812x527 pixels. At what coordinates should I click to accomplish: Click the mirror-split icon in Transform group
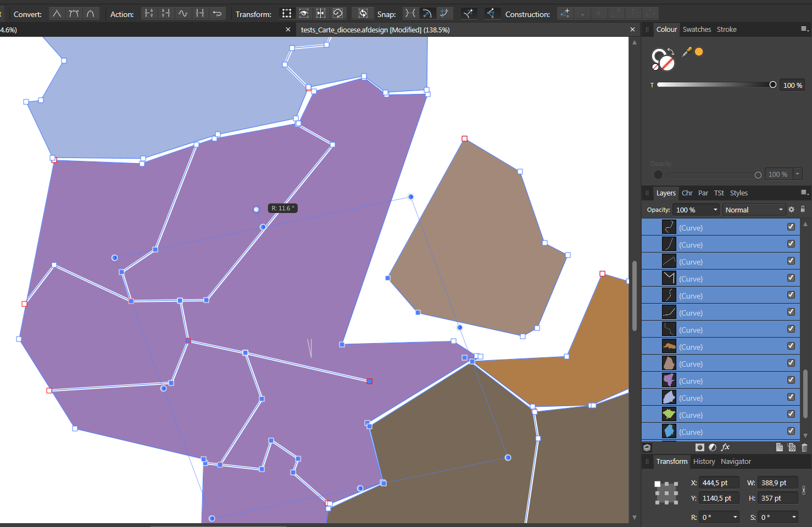coord(321,14)
